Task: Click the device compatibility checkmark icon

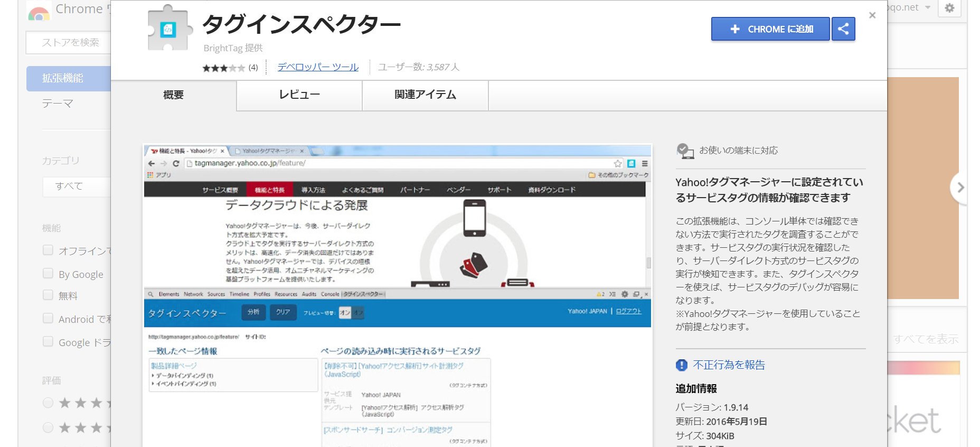Action: point(685,151)
